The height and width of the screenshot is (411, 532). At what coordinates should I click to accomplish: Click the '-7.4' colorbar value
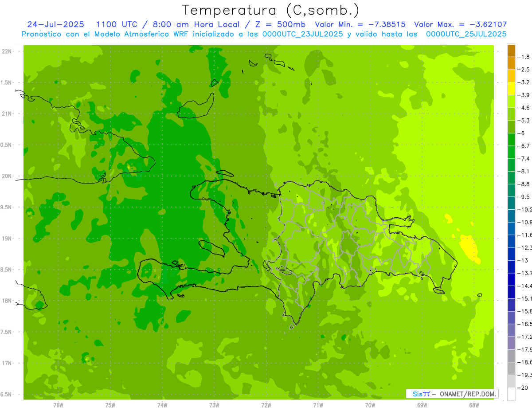click(x=524, y=158)
